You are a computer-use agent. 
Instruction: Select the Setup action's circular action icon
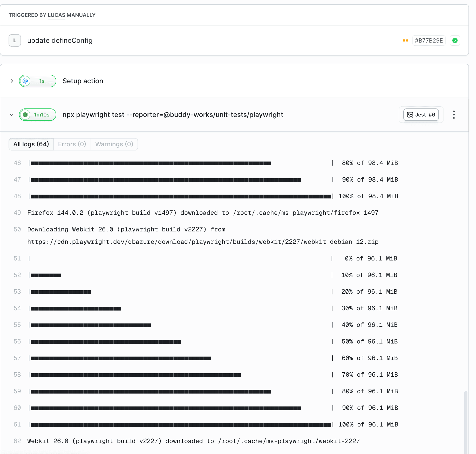pyautogui.click(x=25, y=81)
